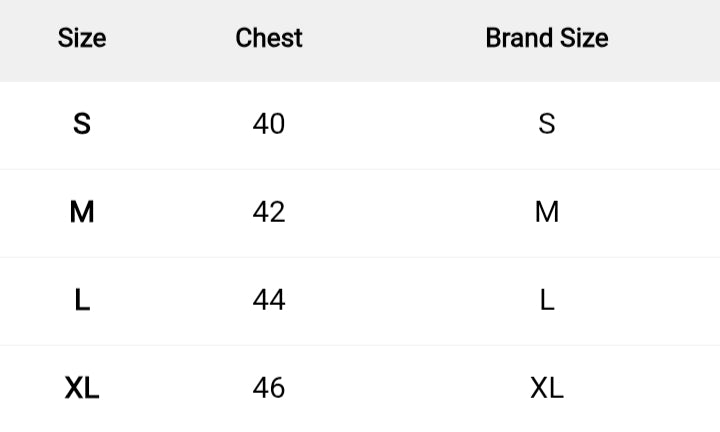Click the Brand Size column header
The height and width of the screenshot is (432, 720).
click(547, 38)
